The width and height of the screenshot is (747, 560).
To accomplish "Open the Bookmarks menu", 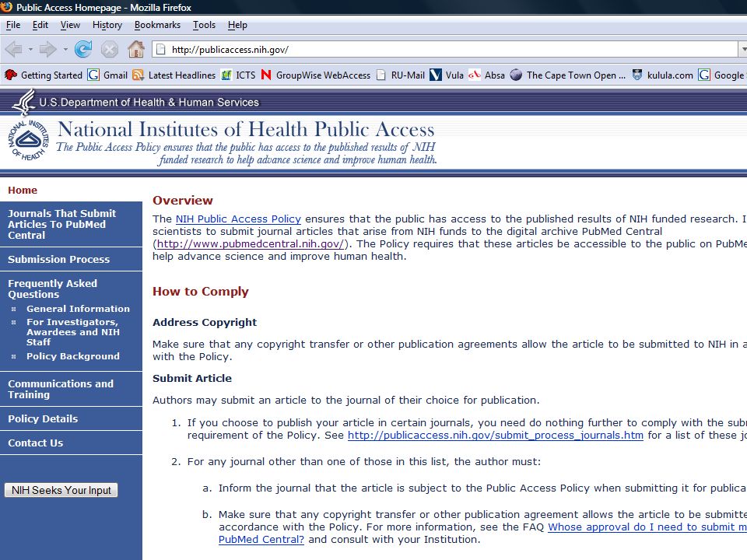I will [157, 25].
